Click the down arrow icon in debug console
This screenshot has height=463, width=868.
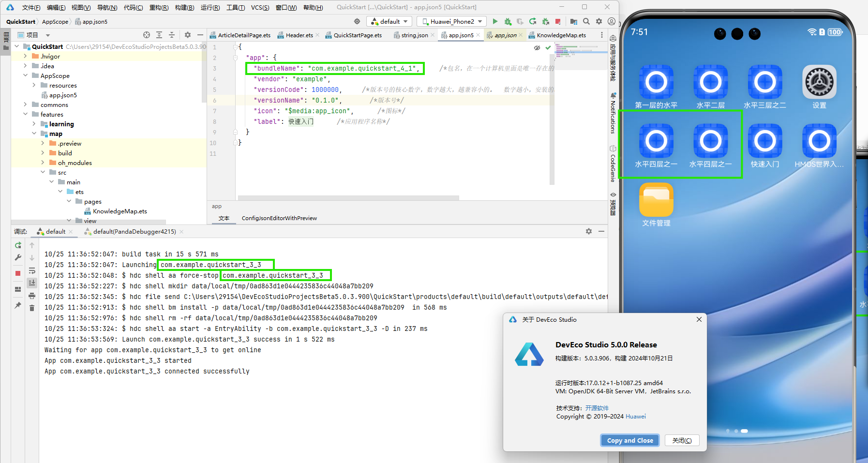coord(32,258)
